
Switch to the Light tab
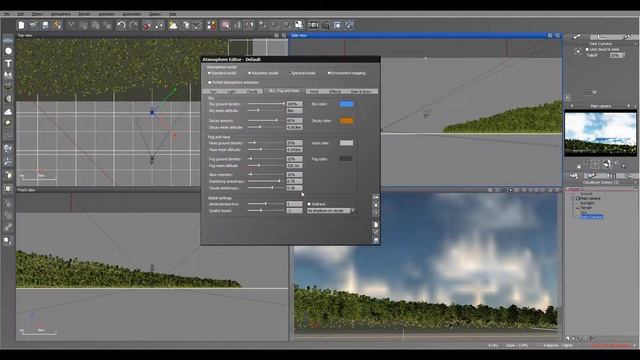[231, 91]
